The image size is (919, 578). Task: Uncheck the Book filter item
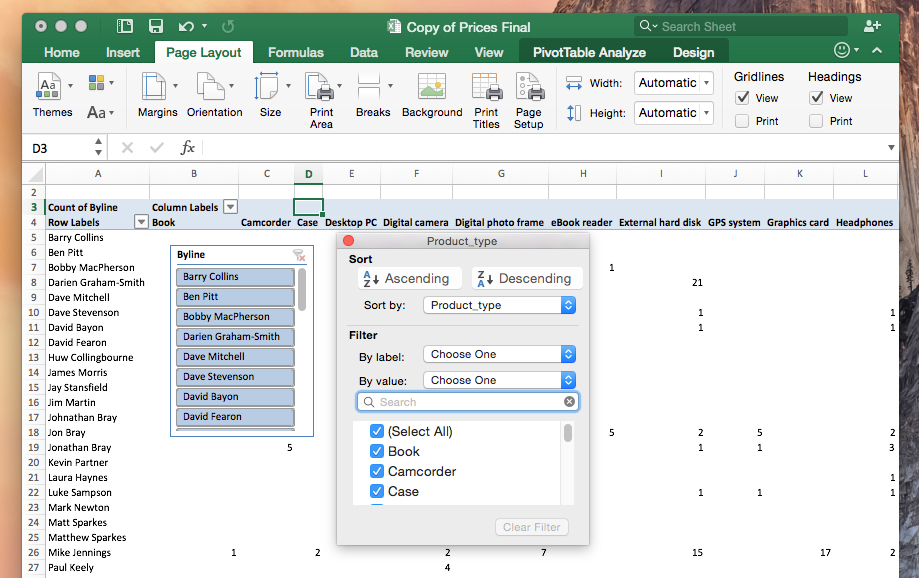click(378, 451)
